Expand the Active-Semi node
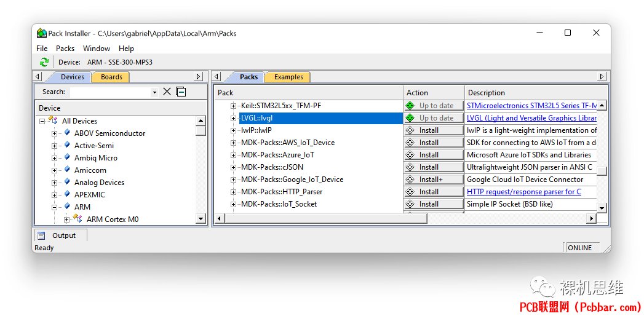644x316 pixels. point(54,146)
